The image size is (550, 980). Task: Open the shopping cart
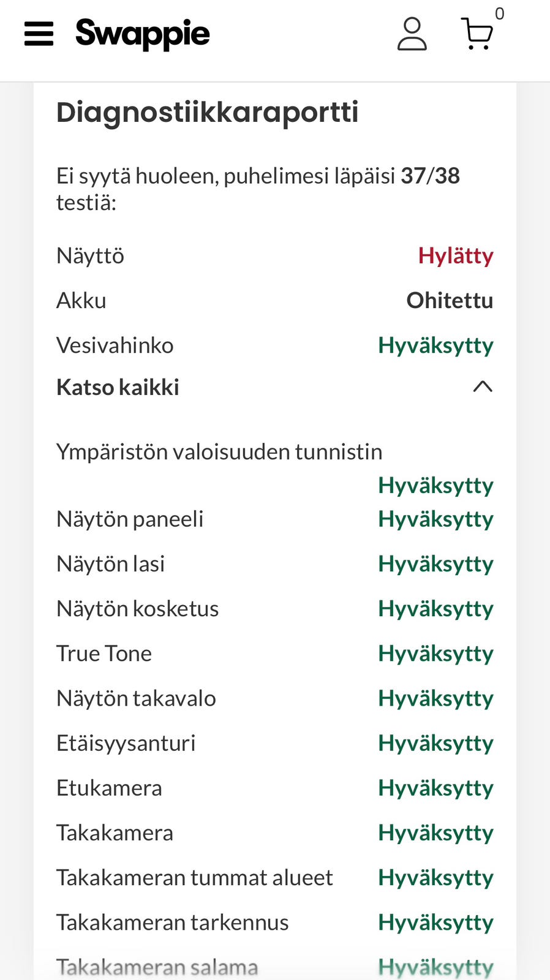(x=477, y=34)
